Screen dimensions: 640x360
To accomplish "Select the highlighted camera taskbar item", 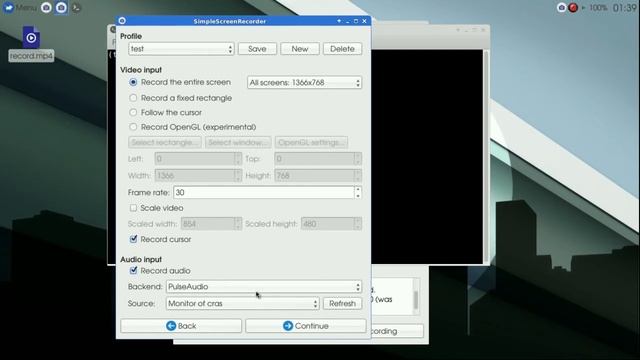I will pyautogui.click(x=61, y=7).
